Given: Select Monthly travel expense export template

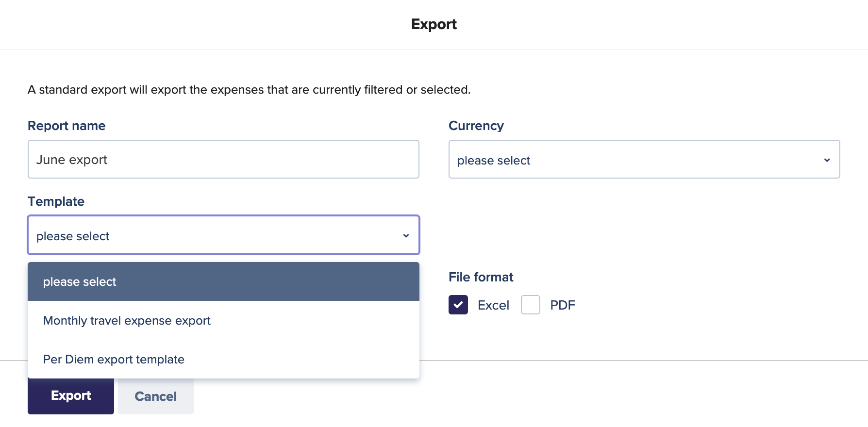Looking at the screenshot, I should pyautogui.click(x=223, y=320).
